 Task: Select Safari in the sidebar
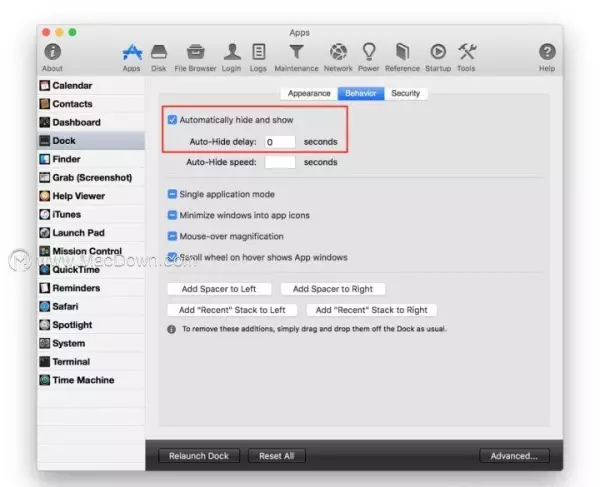click(91, 306)
